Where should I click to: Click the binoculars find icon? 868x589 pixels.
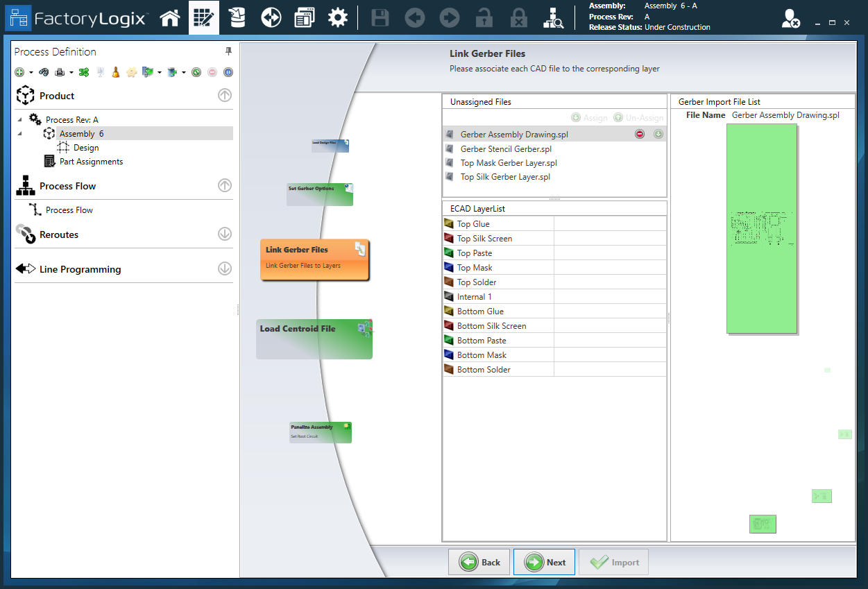click(44, 72)
